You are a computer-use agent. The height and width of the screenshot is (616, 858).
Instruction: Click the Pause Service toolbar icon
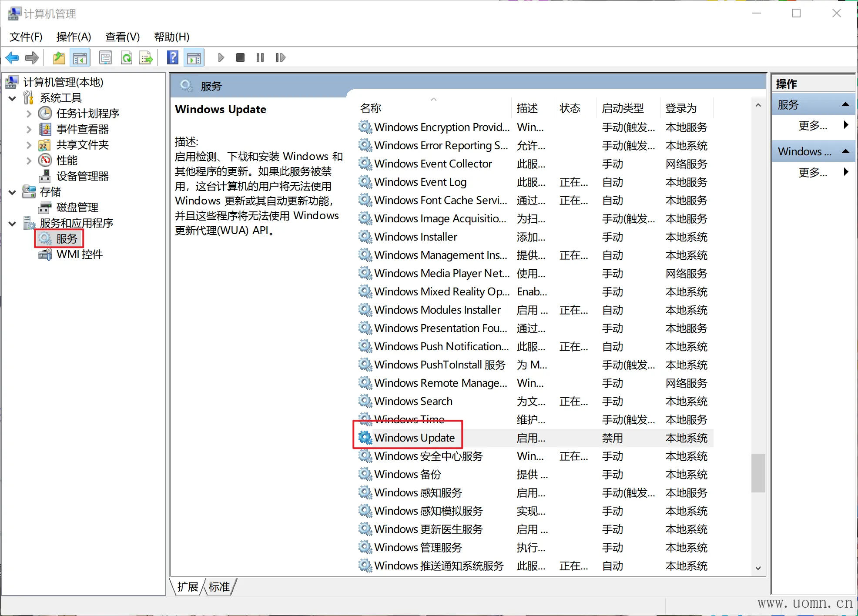point(260,57)
